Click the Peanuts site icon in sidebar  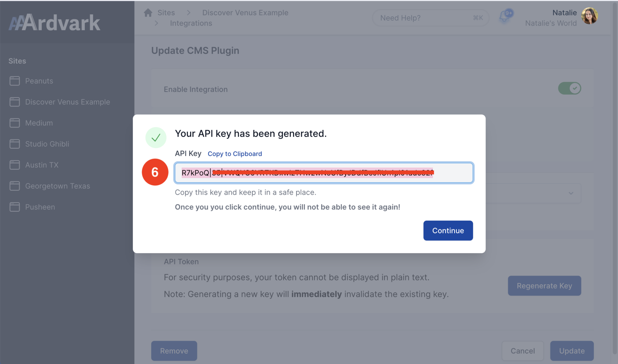pyautogui.click(x=14, y=81)
